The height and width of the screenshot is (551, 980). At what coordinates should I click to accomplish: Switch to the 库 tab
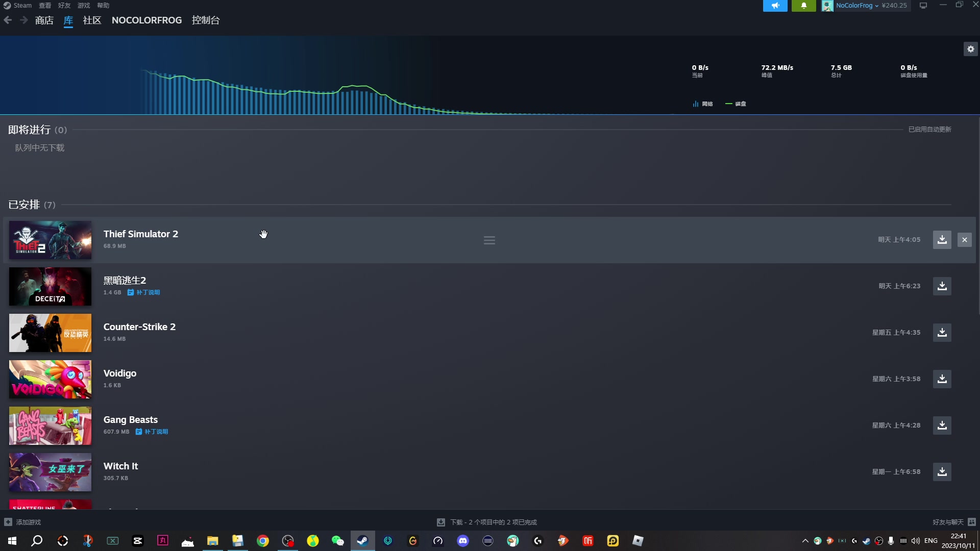click(68, 20)
